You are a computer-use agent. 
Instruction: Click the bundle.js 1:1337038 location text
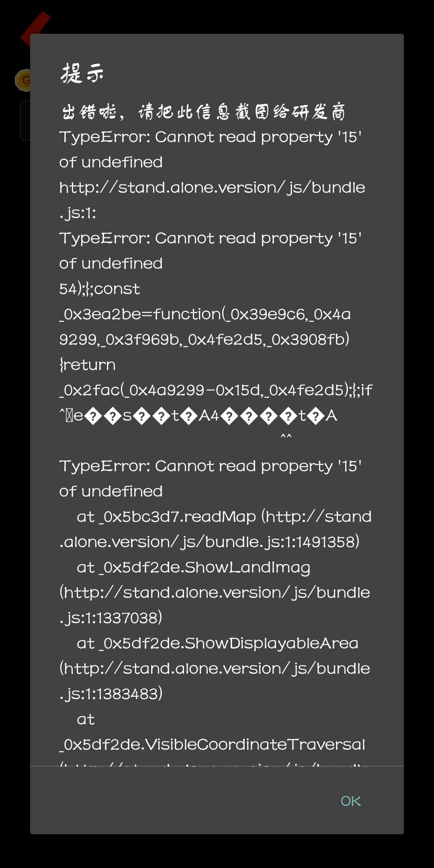(111, 618)
